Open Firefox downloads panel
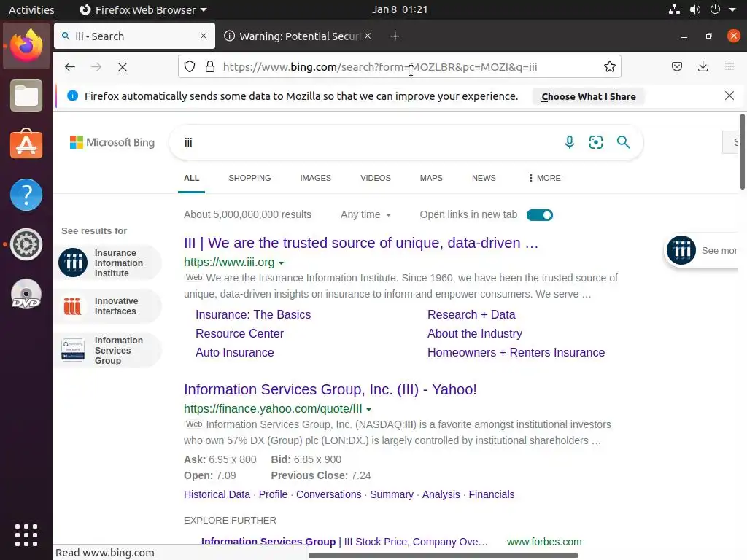The image size is (747, 560). pos(703,66)
